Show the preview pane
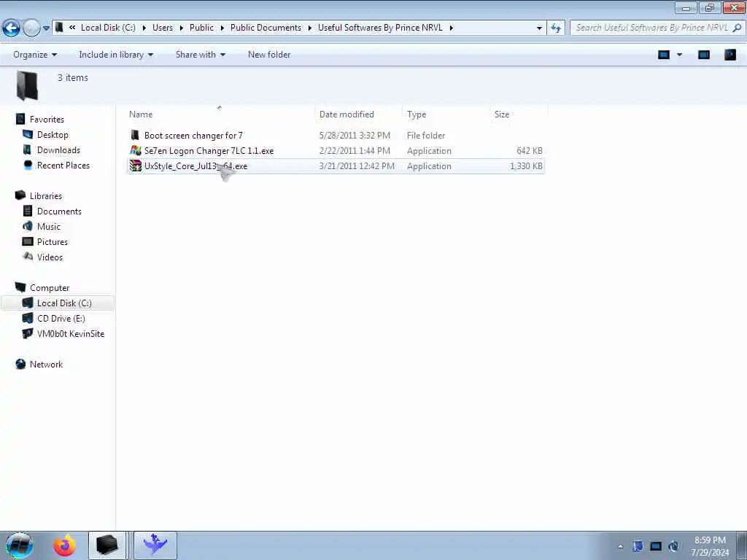This screenshot has height=560, width=747. [x=704, y=55]
